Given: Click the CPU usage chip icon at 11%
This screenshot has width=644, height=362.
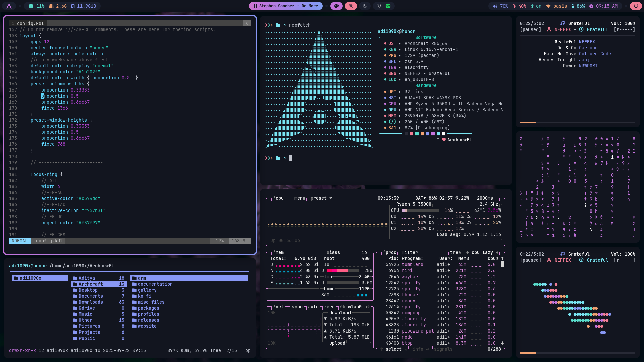Looking at the screenshot, I should 31,6.
